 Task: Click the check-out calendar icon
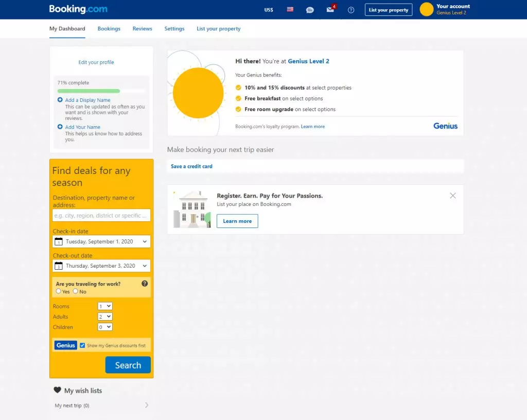click(x=59, y=266)
